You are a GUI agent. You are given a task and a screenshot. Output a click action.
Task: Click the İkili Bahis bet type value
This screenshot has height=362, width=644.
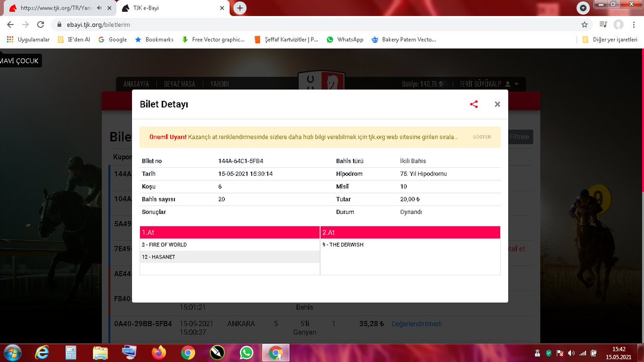coord(413,161)
